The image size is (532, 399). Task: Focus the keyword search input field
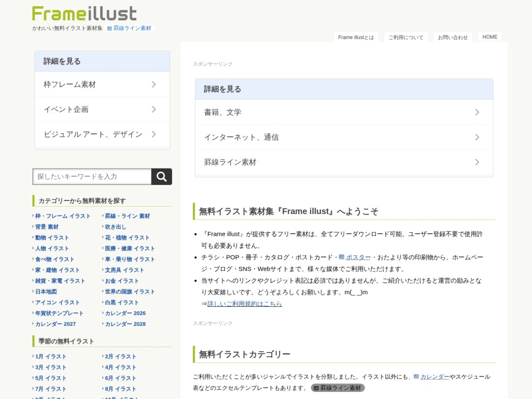(x=92, y=176)
